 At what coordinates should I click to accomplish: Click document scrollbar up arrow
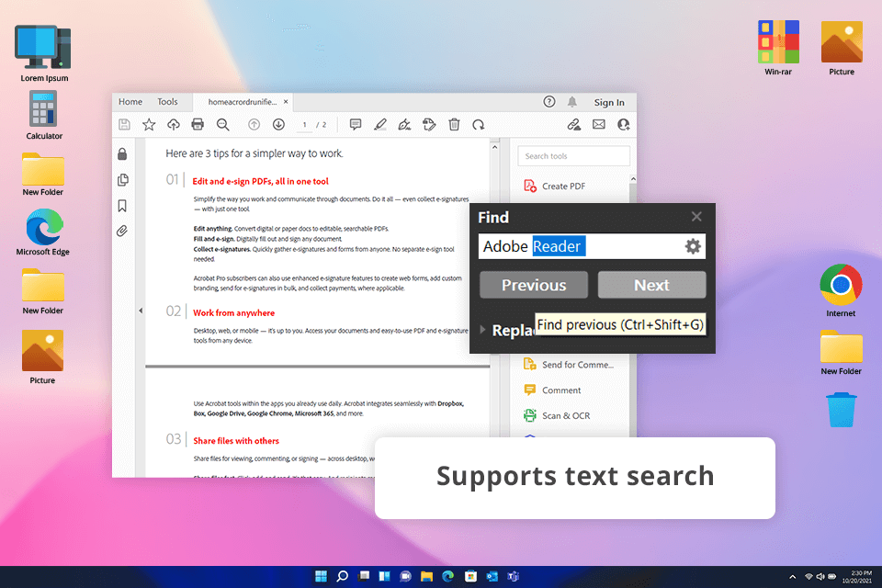[x=494, y=147]
